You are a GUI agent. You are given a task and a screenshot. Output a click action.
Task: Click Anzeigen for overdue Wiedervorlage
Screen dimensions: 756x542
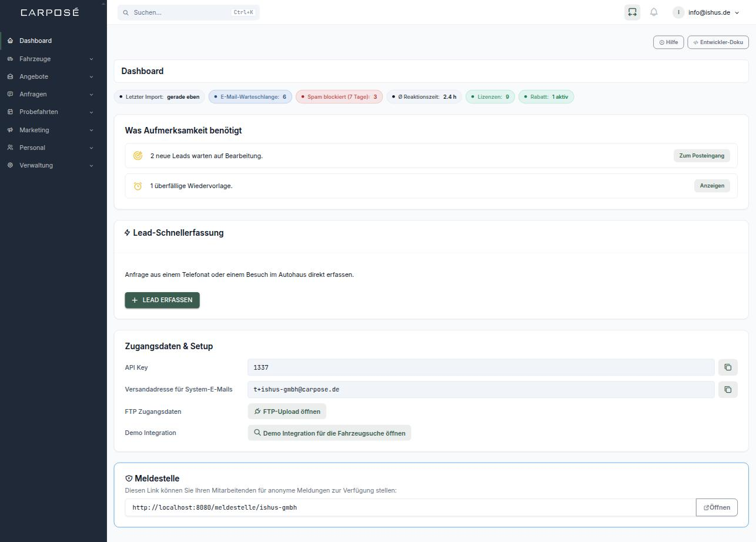pyautogui.click(x=712, y=186)
